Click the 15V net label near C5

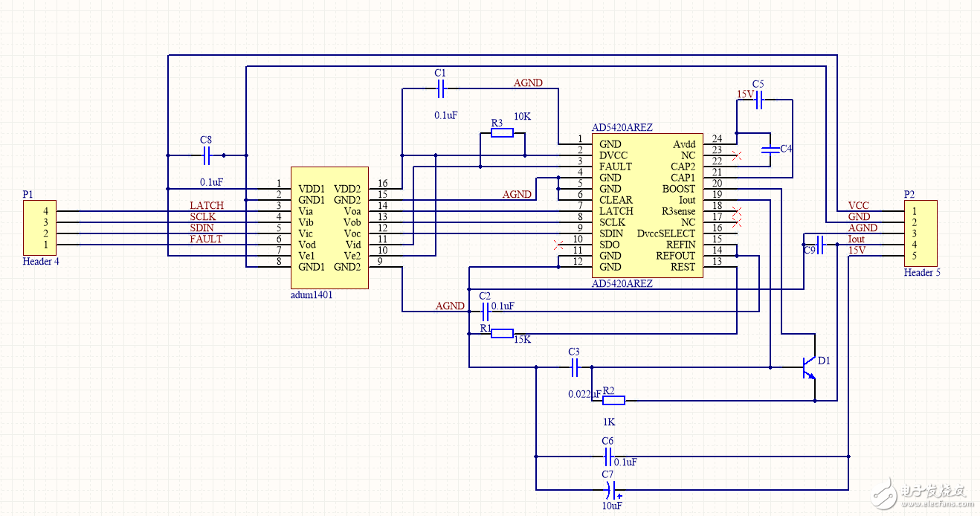[746, 94]
